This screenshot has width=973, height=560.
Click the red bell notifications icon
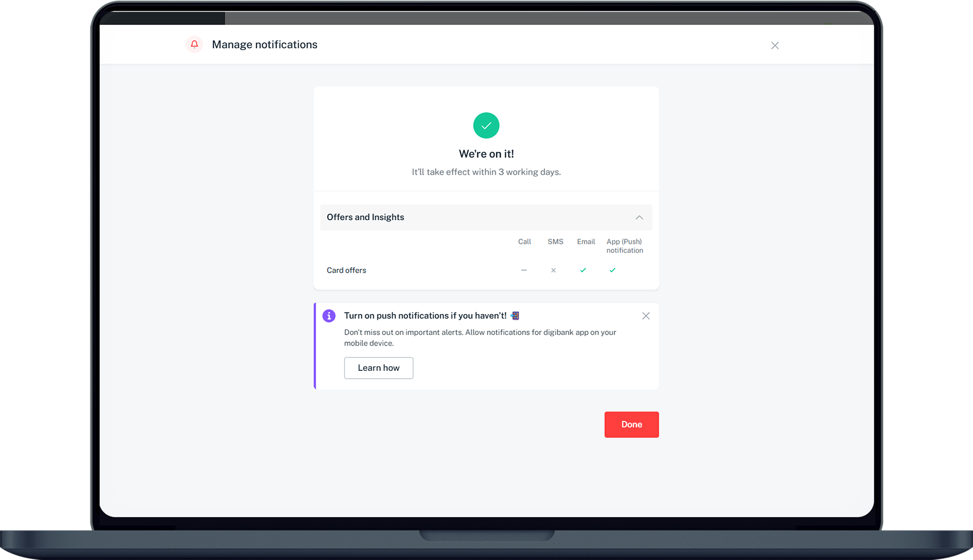[x=194, y=45]
